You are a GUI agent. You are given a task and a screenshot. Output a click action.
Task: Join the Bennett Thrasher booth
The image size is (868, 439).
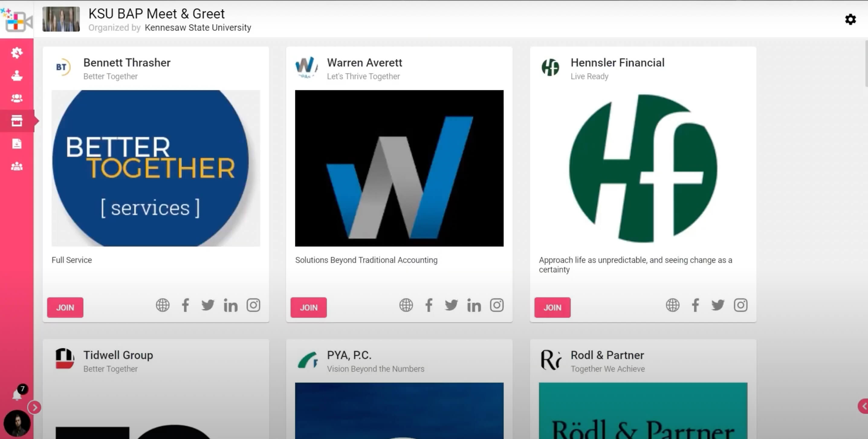tap(65, 307)
